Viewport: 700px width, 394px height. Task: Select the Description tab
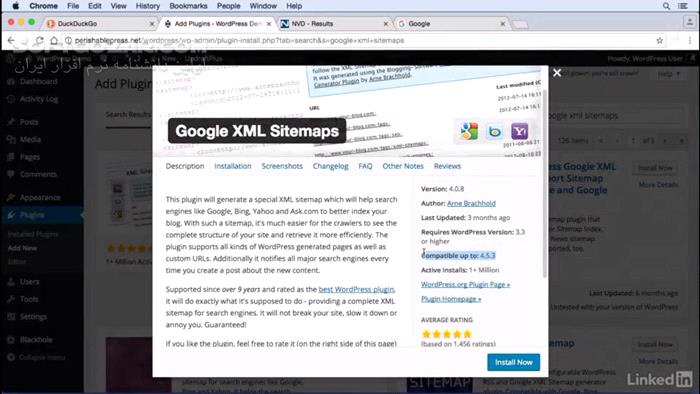(x=185, y=166)
